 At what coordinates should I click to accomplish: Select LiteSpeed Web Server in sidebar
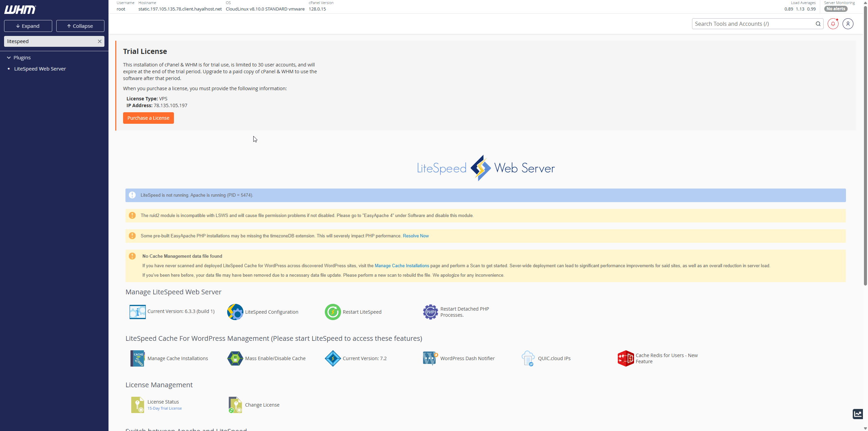pyautogui.click(x=40, y=69)
